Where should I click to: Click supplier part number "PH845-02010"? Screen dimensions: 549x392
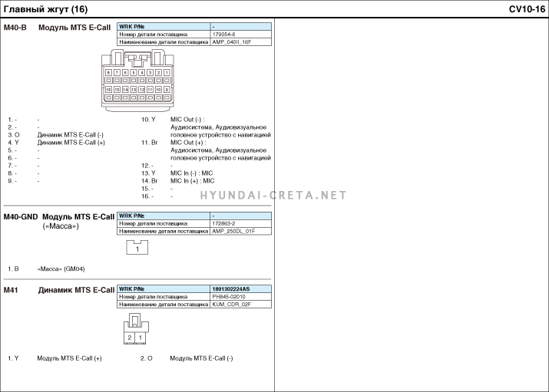(x=229, y=297)
